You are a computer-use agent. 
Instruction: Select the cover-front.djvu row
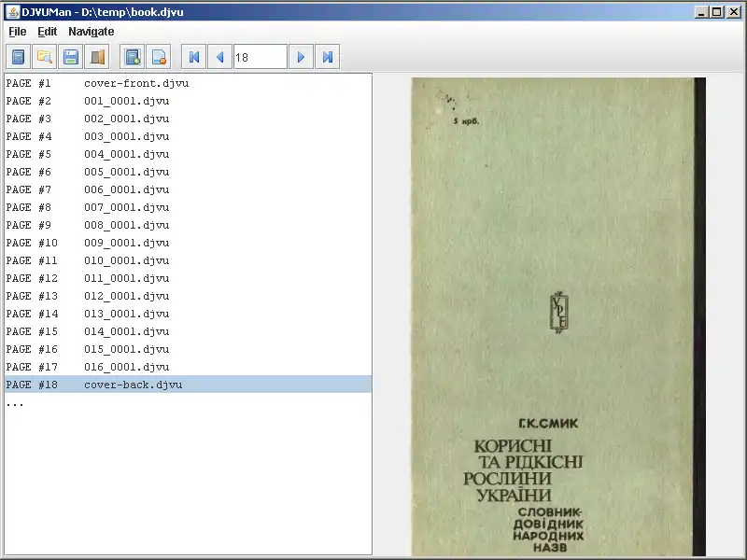[x=189, y=83]
